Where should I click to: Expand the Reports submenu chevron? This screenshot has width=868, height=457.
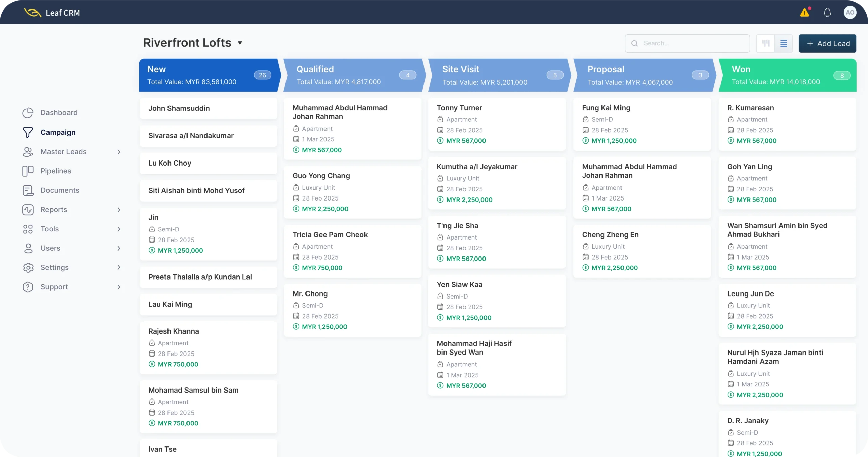click(119, 210)
